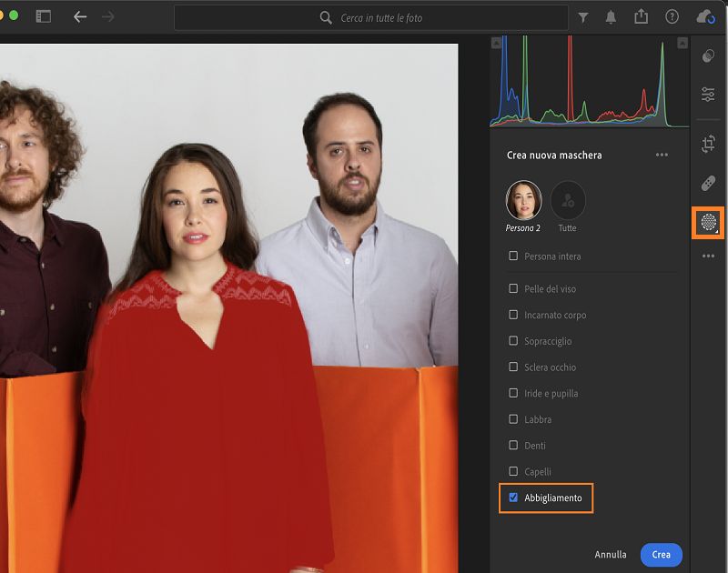The height and width of the screenshot is (573, 728).
Task: Enable 'Pelle del viso' checkbox
Action: [x=513, y=288]
